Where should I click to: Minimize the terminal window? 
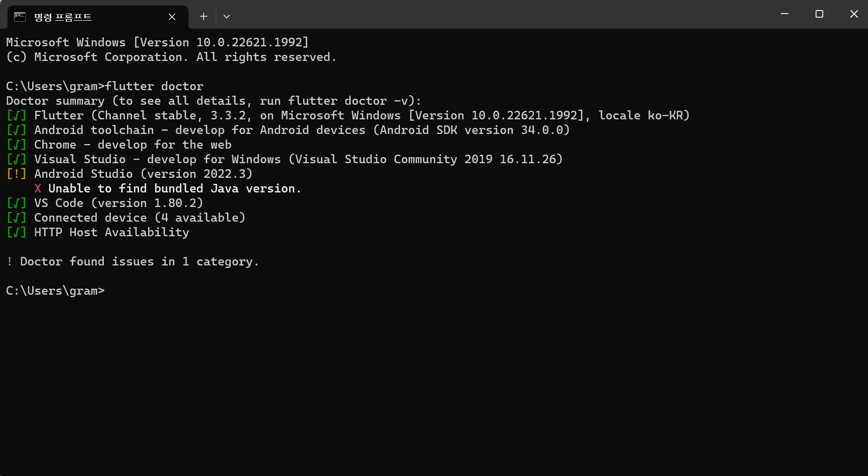pyautogui.click(x=784, y=14)
